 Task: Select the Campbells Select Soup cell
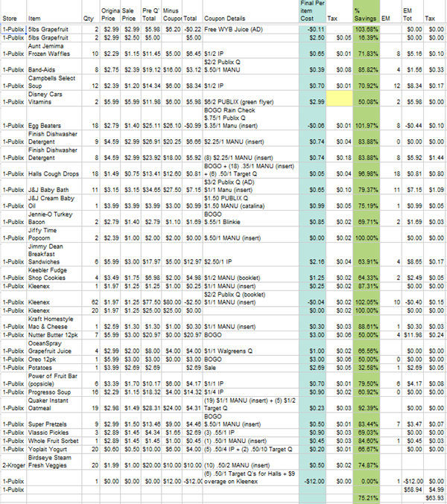pos(54,82)
